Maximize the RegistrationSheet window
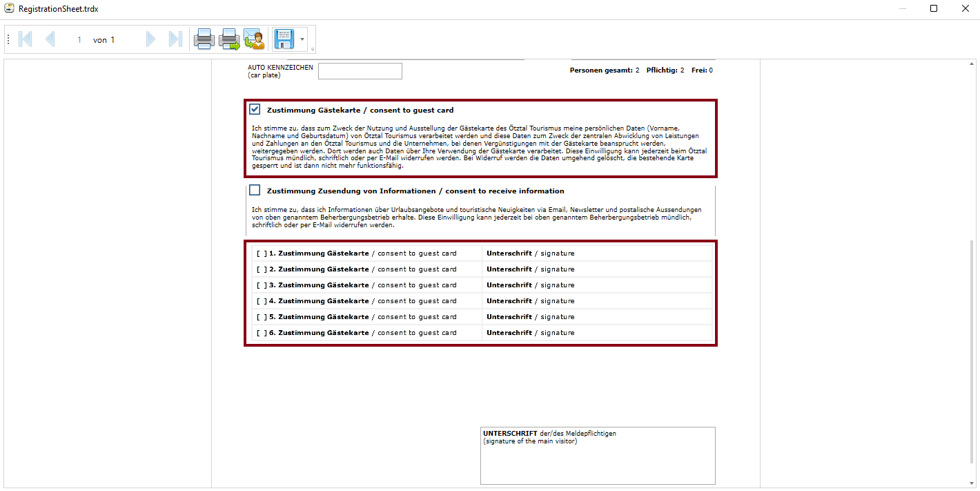This screenshot has width=980, height=491. [x=934, y=8]
